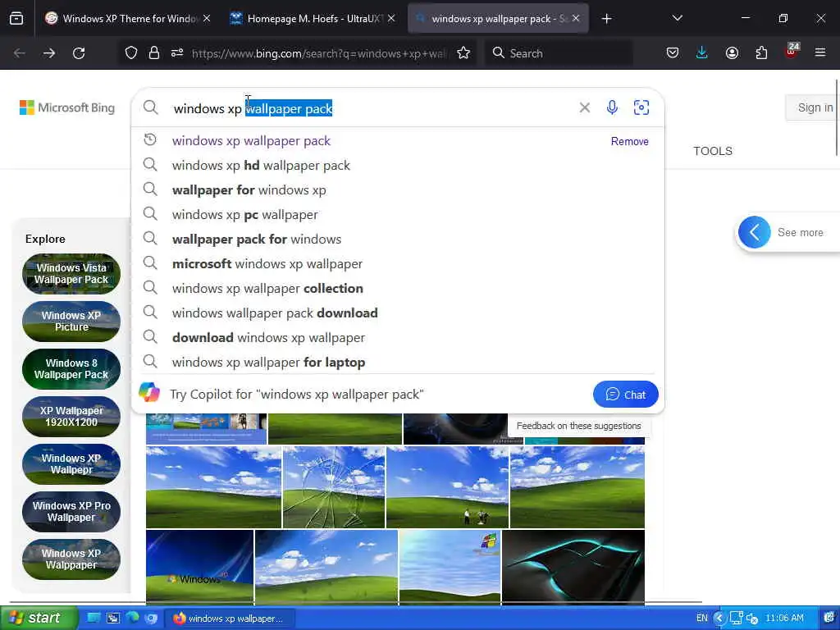Click EN language indicator in tray
Image resolution: width=840 pixels, height=630 pixels.
[702, 619]
